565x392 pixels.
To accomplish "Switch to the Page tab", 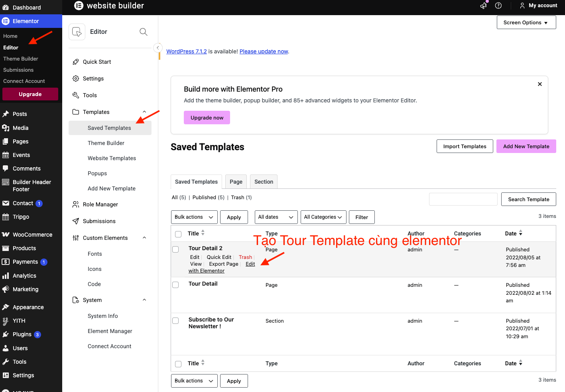I will 236,182.
